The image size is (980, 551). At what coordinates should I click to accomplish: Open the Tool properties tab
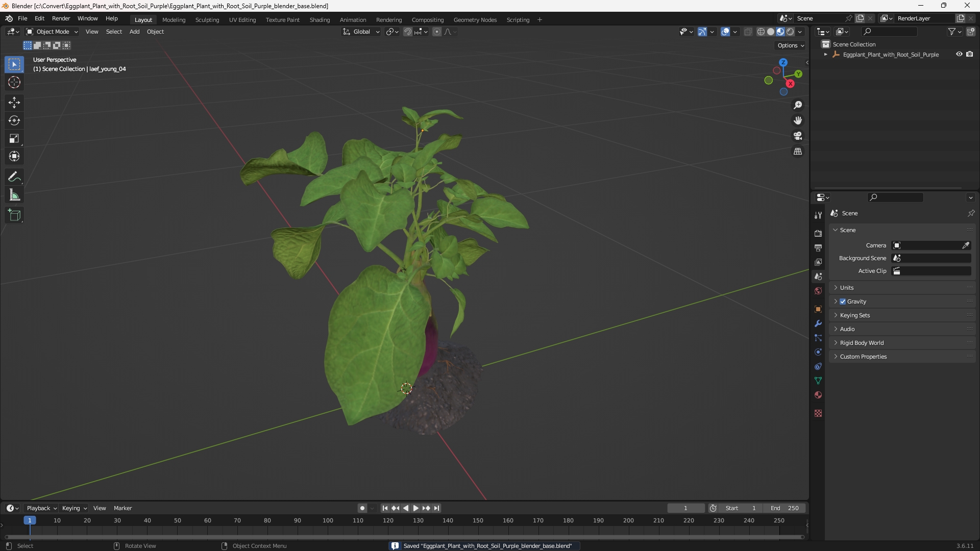click(x=818, y=215)
